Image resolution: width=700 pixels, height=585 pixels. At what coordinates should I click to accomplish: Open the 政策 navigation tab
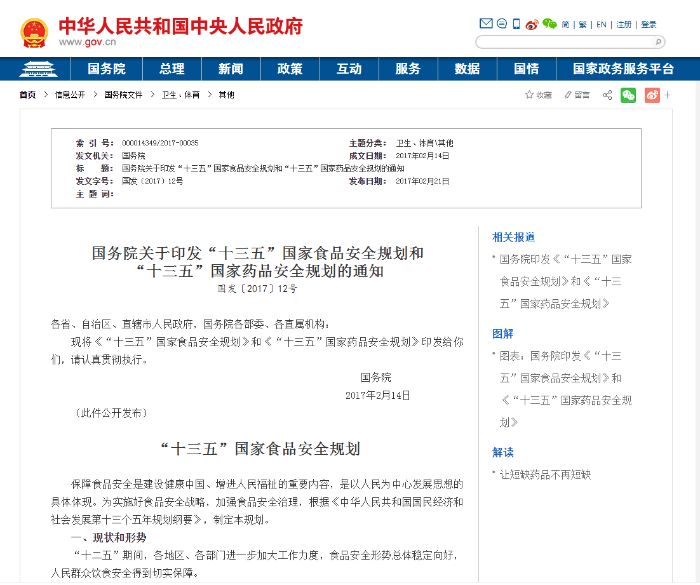(290, 69)
